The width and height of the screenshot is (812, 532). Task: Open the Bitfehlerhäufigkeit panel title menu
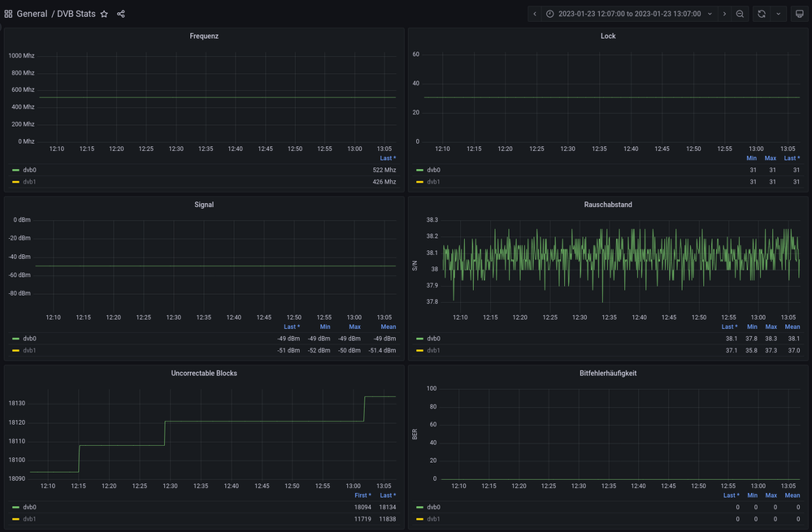click(x=608, y=373)
